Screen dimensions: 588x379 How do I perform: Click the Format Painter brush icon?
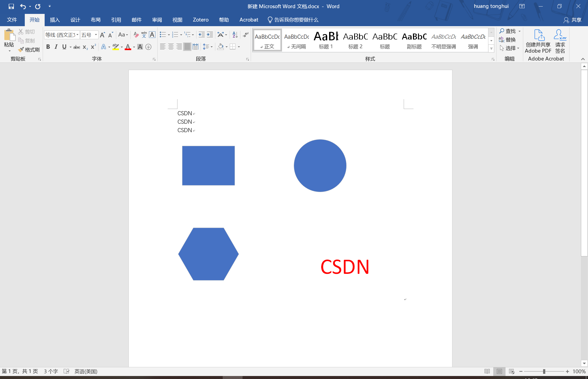click(21, 50)
